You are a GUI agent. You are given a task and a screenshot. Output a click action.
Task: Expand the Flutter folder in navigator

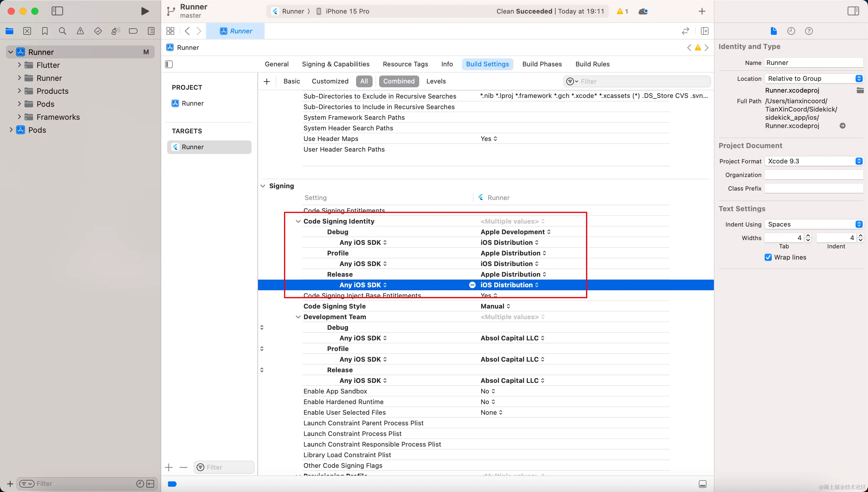[19, 65]
